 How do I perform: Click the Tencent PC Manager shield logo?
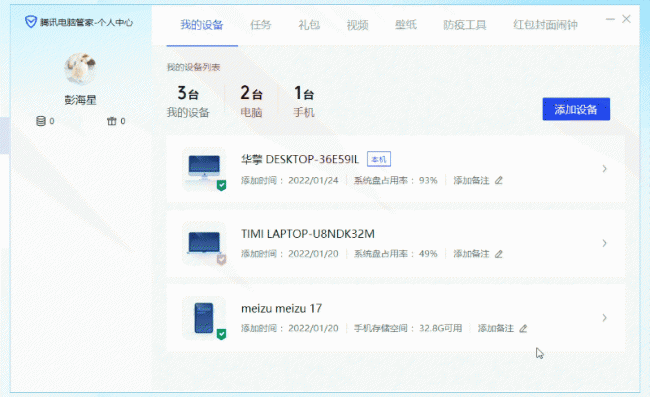31,22
